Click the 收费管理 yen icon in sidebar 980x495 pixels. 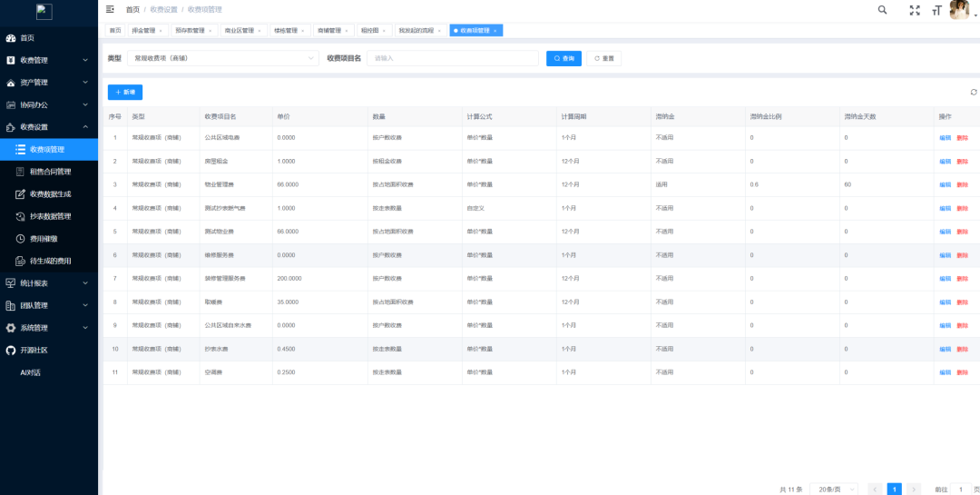coord(11,60)
